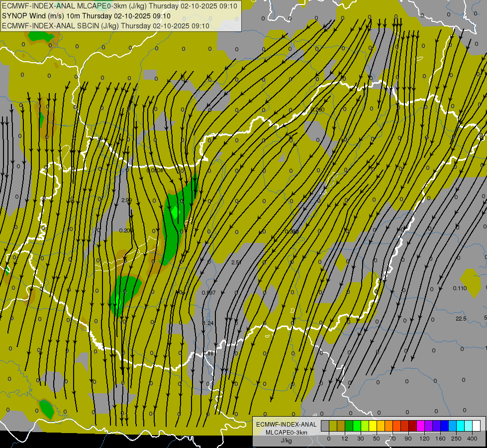This screenshot has height=448, width=487.
Task: Click the 70 tick label on legend scale
Action: tap(392, 439)
